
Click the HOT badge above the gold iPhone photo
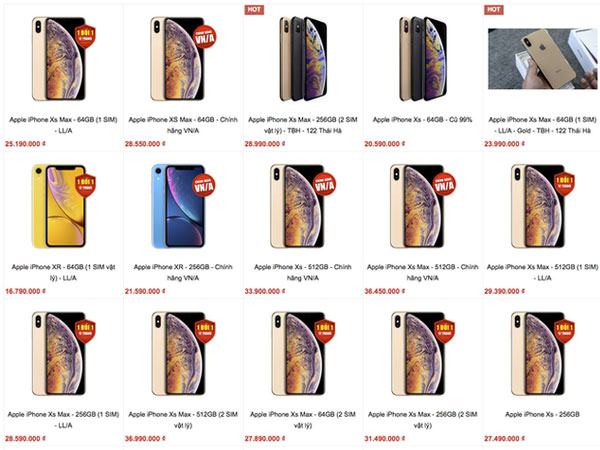click(494, 10)
